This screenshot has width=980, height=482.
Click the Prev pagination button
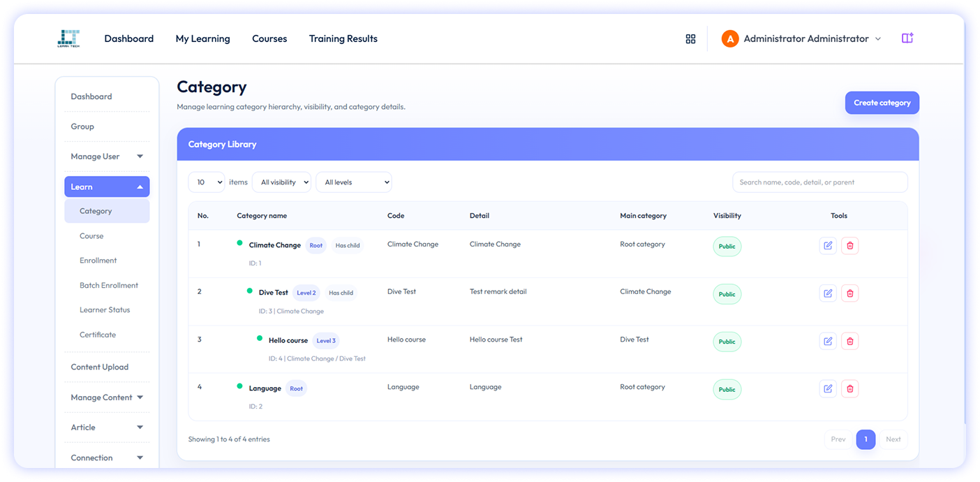(838, 439)
